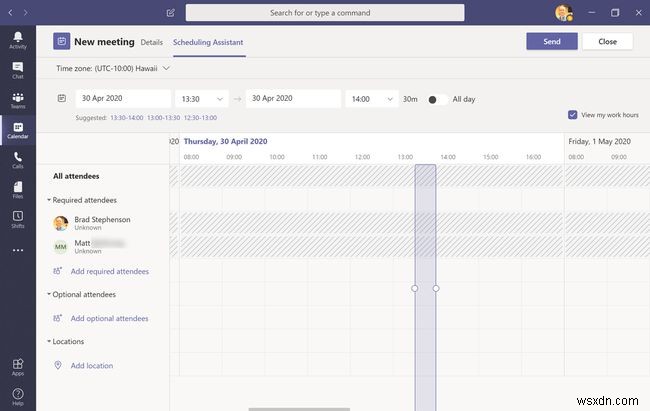Screen dimensions: 650x411
Task: Click the end date field 30 Apr 2020
Action: coord(293,99)
